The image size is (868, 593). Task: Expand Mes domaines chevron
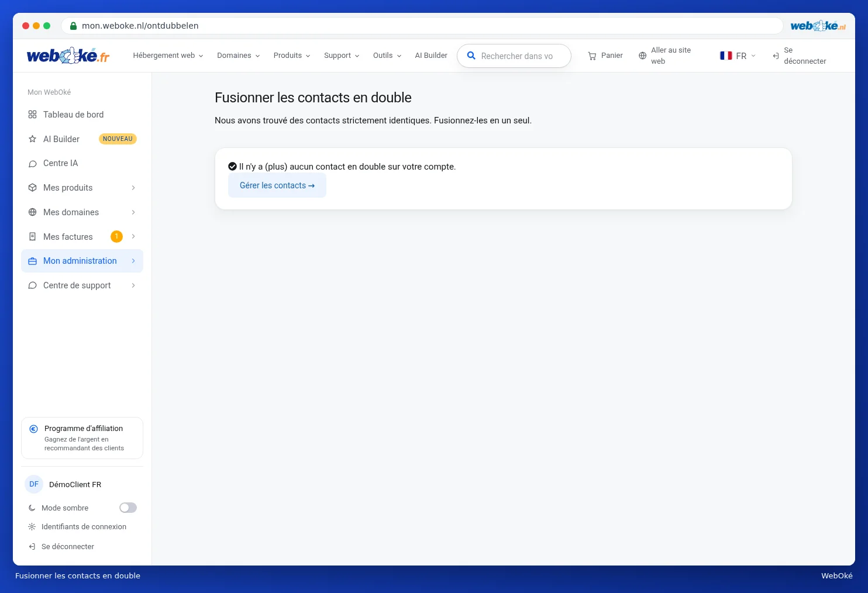tap(133, 212)
